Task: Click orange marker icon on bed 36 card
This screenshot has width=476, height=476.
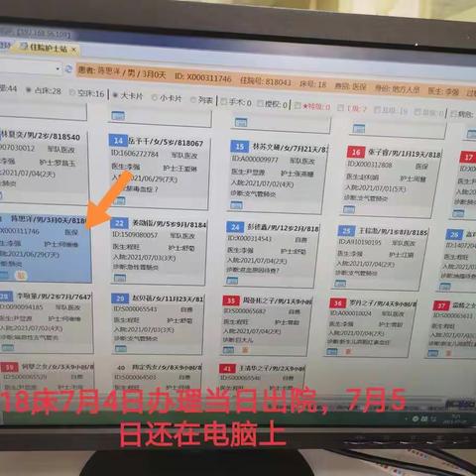Action: coord(348,352)
